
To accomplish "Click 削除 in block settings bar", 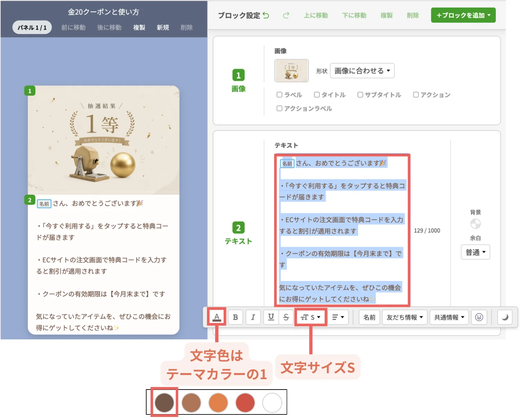I will point(413,15).
